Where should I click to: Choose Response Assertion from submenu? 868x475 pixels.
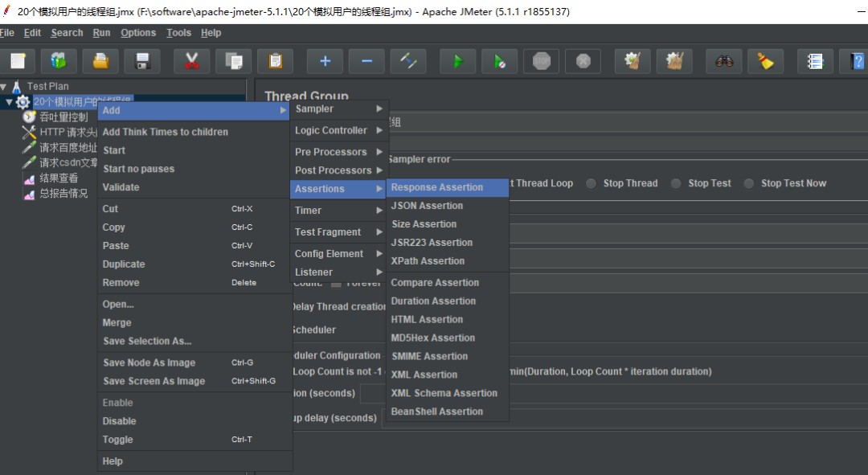(x=448, y=187)
